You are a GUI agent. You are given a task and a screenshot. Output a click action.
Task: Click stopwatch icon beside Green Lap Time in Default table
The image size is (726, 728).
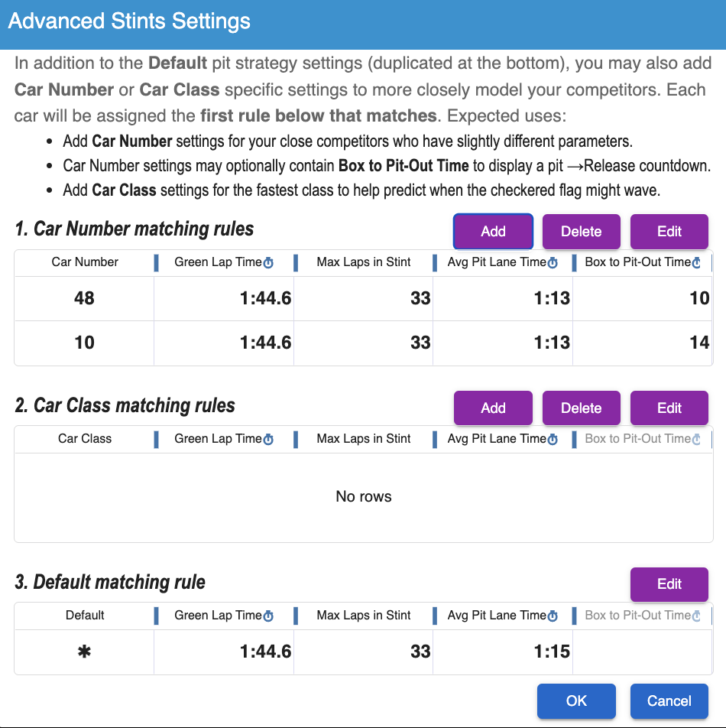click(268, 616)
